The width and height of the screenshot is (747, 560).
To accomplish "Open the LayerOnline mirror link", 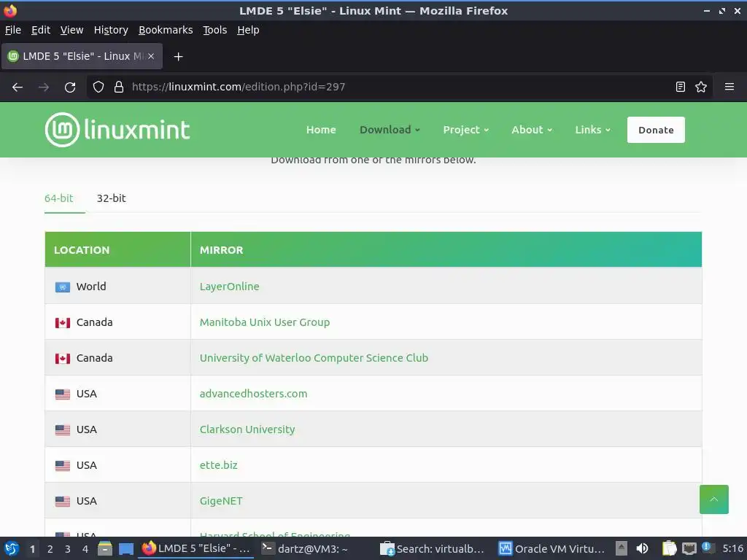I will pyautogui.click(x=229, y=286).
